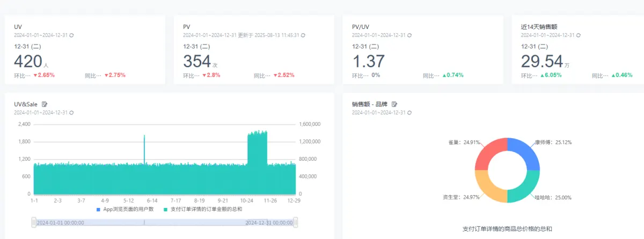
Task: Click refresh icon on the PV card
Action: click(303, 35)
